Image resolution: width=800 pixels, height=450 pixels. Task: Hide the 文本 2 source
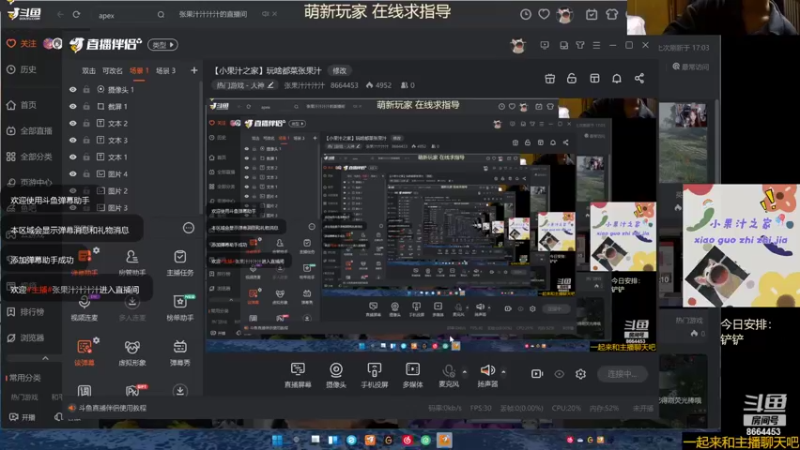click(x=73, y=123)
